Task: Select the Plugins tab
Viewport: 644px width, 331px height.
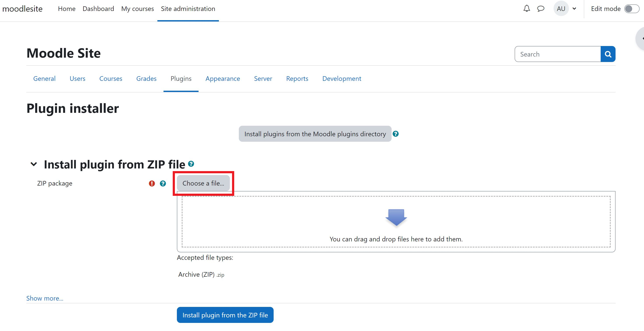Action: click(x=181, y=79)
